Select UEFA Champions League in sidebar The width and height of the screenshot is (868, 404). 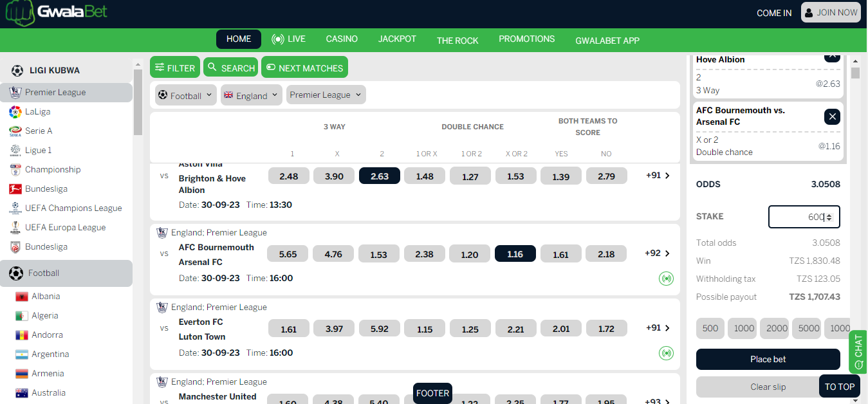pyautogui.click(x=73, y=208)
